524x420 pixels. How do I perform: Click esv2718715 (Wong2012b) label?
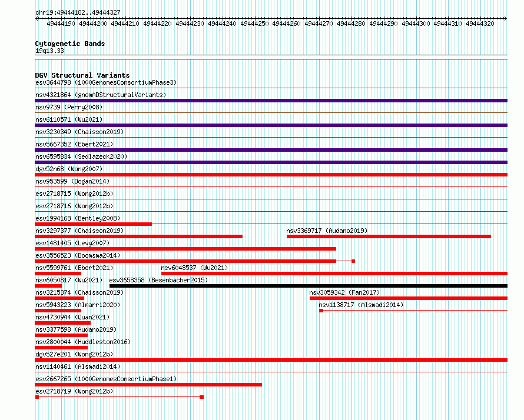click(x=74, y=194)
